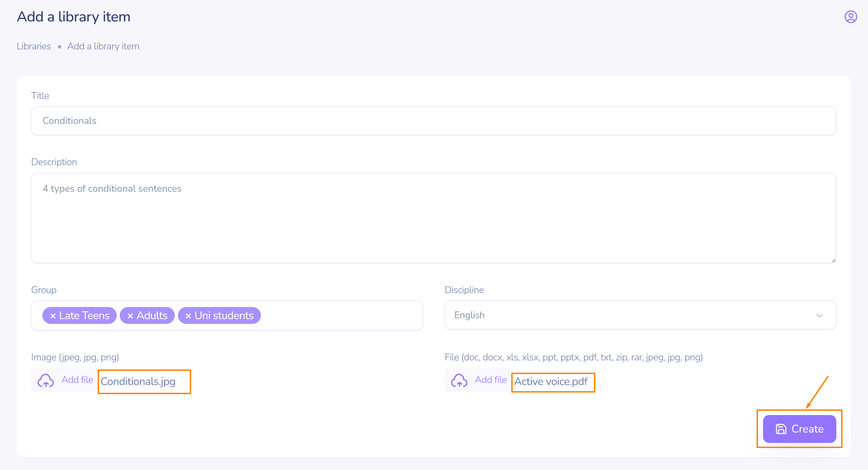Expand the Discipline dropdown chevron

tap(819, 316)
